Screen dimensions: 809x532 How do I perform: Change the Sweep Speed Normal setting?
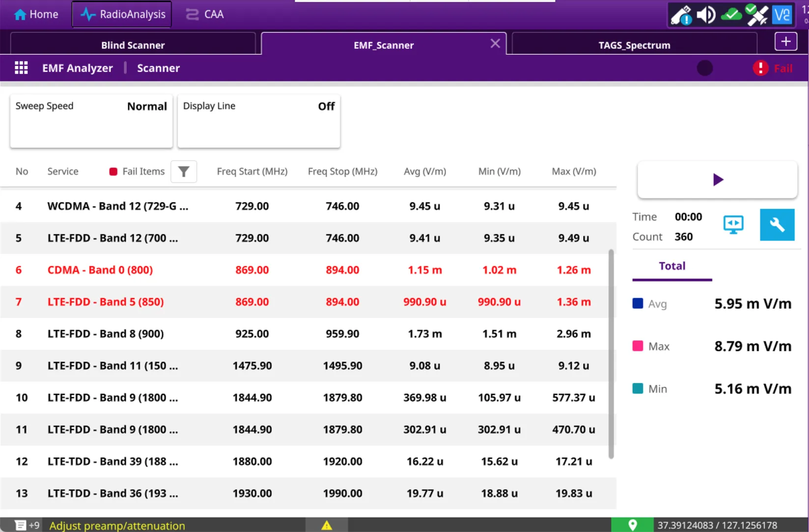point(91,121)
